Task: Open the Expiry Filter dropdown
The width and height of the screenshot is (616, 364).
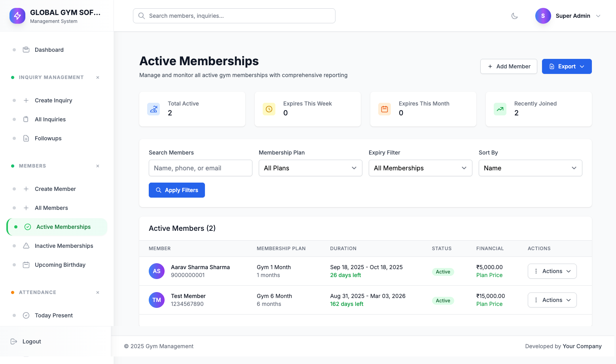Action: click(x=420, y=168)
